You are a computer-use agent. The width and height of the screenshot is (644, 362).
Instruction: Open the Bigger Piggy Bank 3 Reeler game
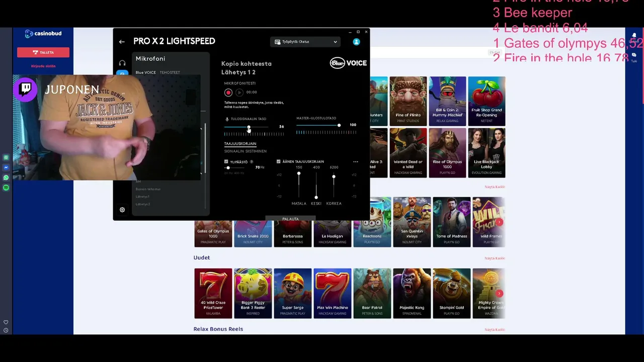(253, 294)
